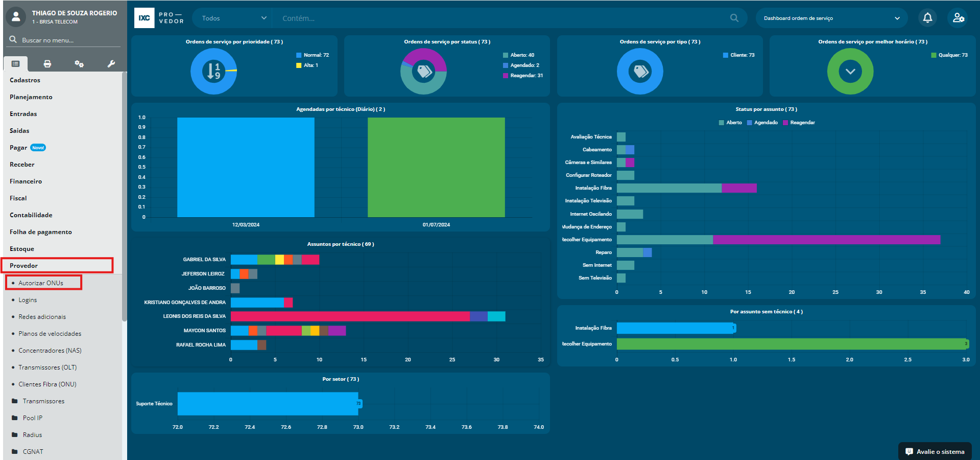Expand the Transmissores folder in sidebar
The image size is (980, 460).
[43, 401]
